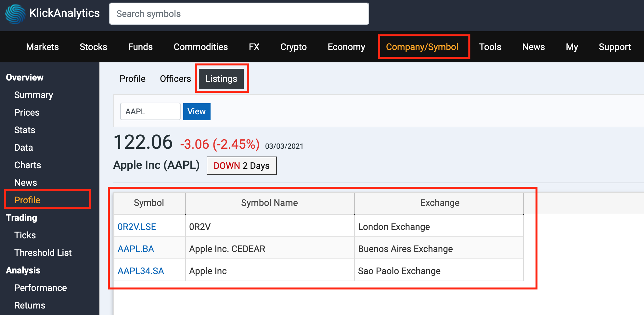The width and height of the screenshot is (644, 315).
Task: Switch to the Profile tab above symbol box
Action: click(x=133, y=79)
